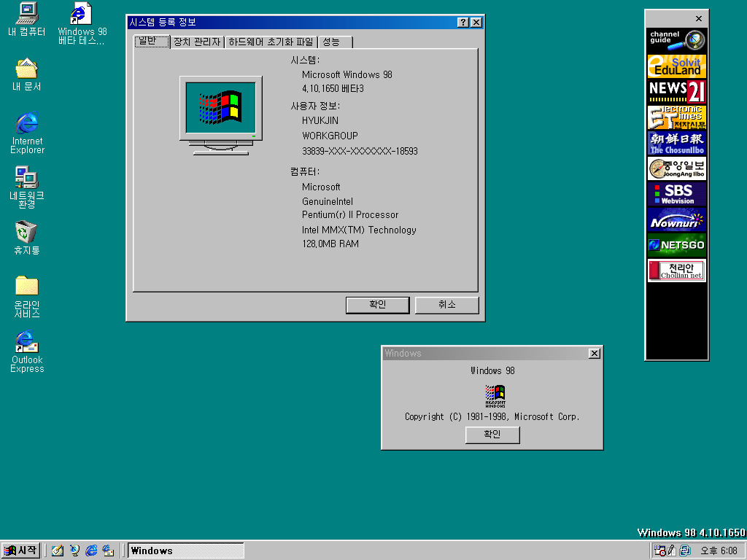Click the text "WORKGROUP"
This screenshot has height=560, width=747.
tap(330, 136)
